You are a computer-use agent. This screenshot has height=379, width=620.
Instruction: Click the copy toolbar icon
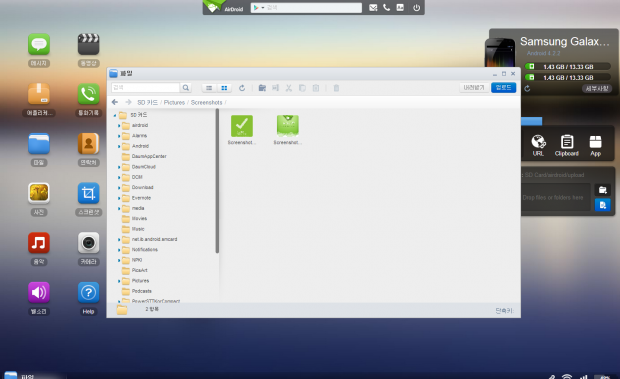pyautogui.click(x=302, y=88)
